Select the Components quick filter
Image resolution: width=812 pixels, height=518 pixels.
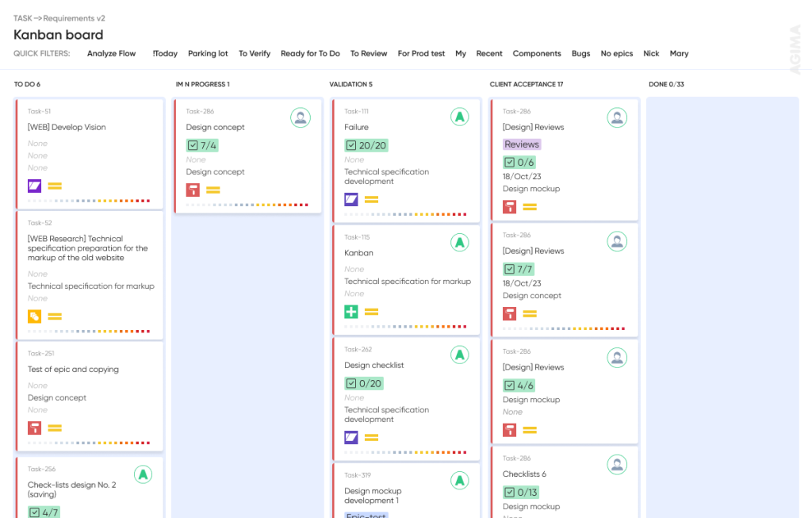537,53
